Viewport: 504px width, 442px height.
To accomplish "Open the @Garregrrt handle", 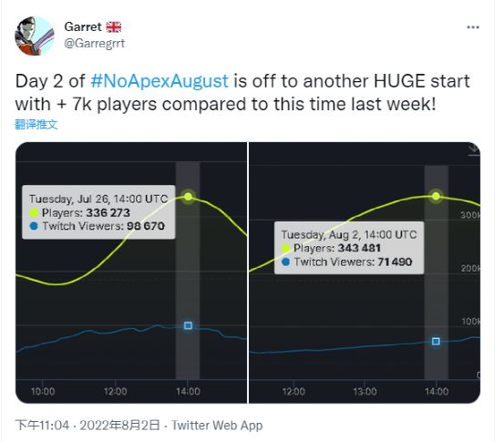I will pyautogui.click(x=95, y=43).
